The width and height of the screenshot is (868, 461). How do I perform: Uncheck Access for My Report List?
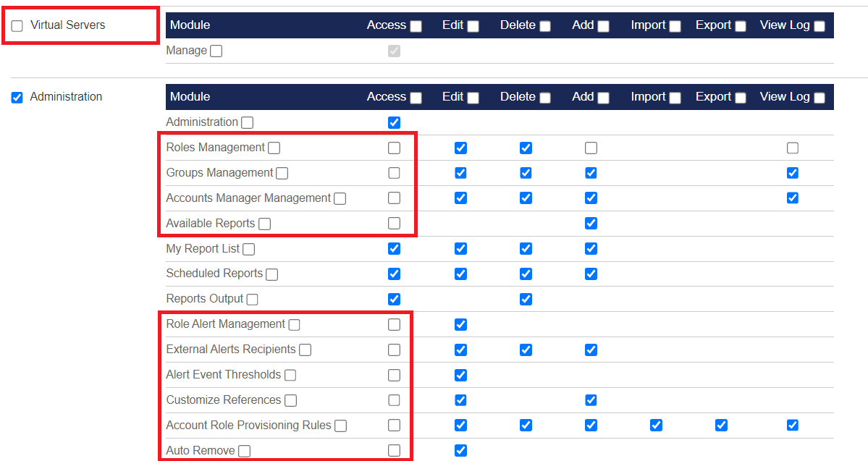tap(394, 248)
